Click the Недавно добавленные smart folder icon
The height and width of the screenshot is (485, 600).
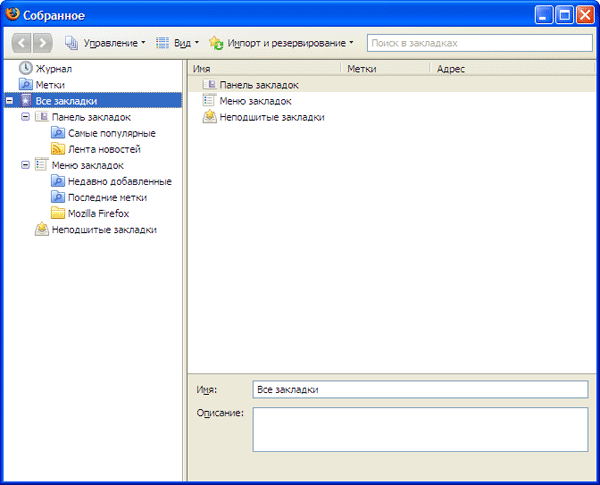[58, 181]
